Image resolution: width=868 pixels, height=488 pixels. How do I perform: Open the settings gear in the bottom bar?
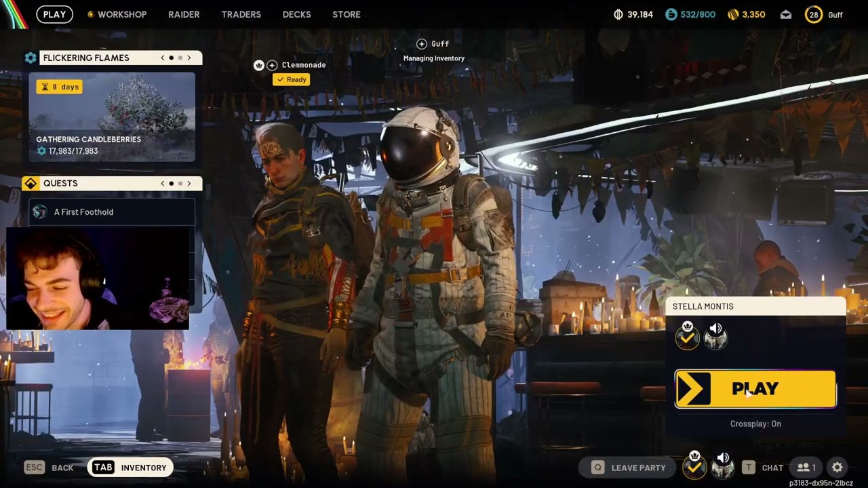click(x=837, y=467)
